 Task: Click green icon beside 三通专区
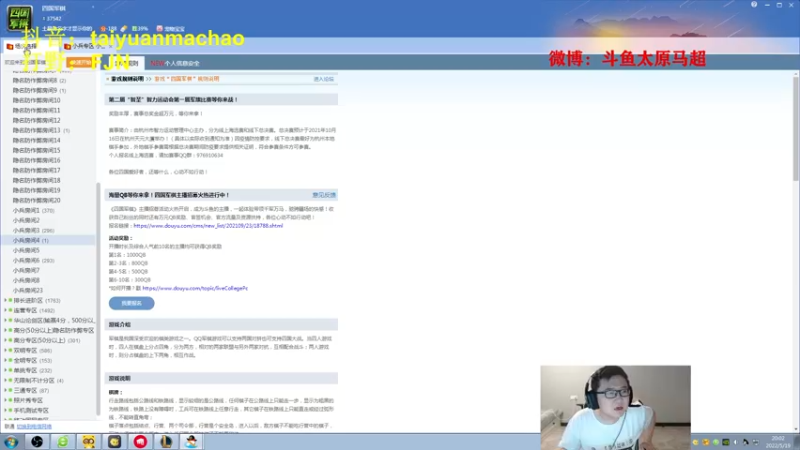point(10,390)
